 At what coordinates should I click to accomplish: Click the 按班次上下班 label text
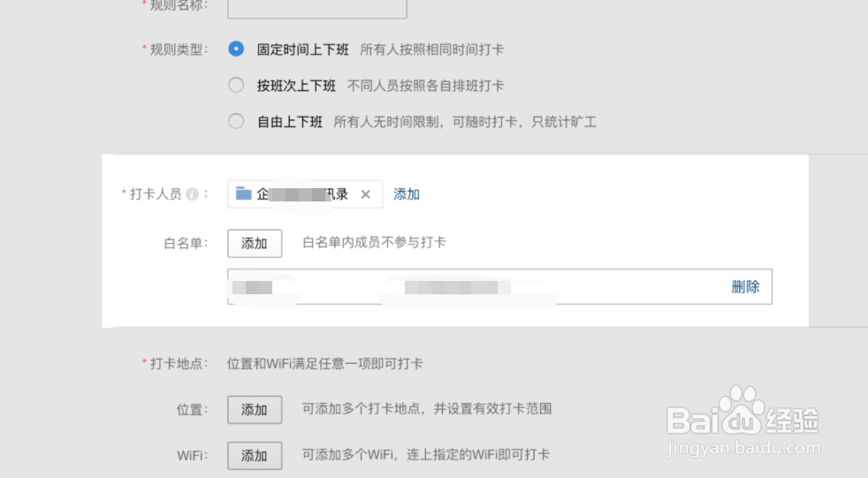pos(296,86)
